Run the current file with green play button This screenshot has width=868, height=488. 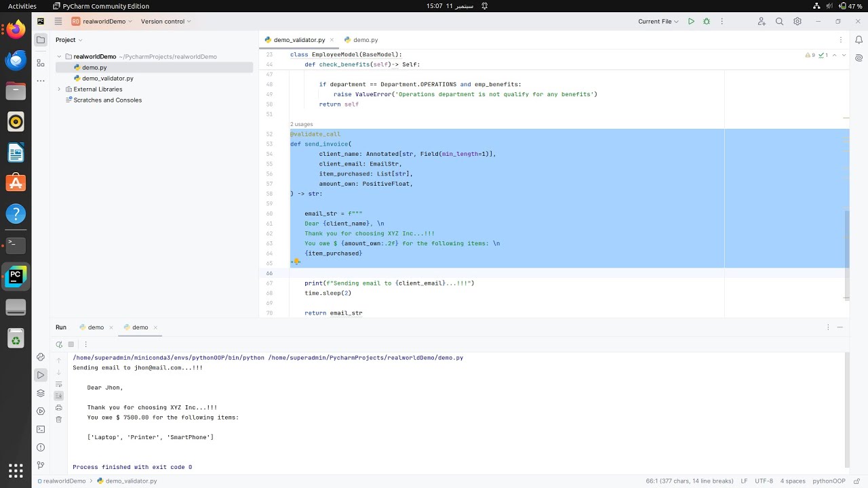[691, 22]
